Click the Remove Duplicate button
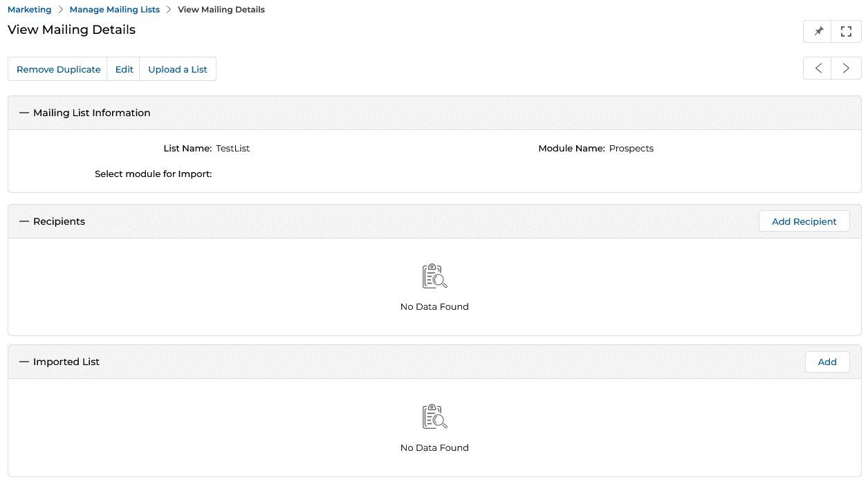 [x=58, y=69]
